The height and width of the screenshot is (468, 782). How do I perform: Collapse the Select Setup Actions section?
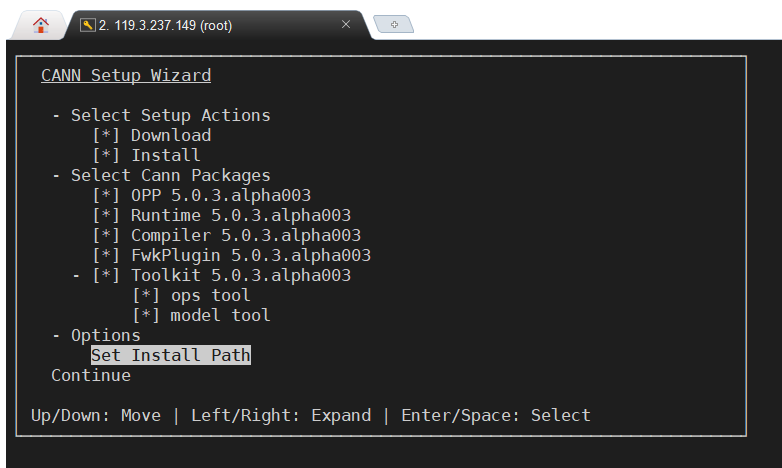coord(57,115)
